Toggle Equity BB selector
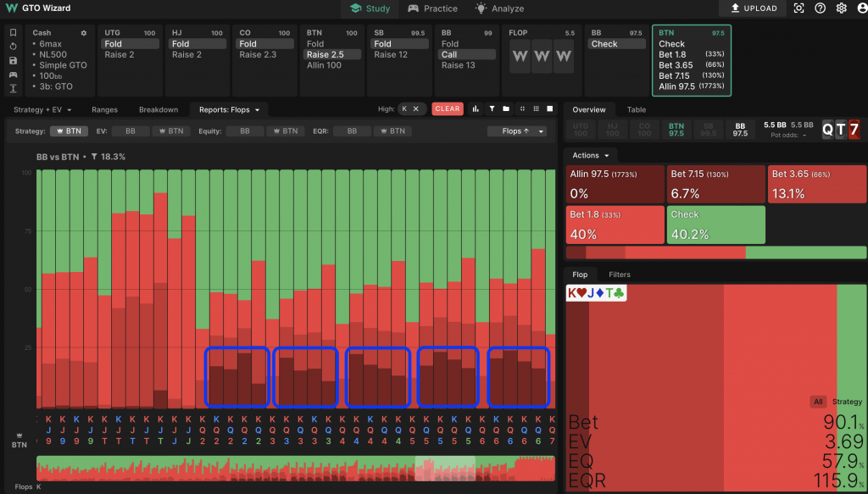Viewport: 868px width, 494px height. coord(245,131)
